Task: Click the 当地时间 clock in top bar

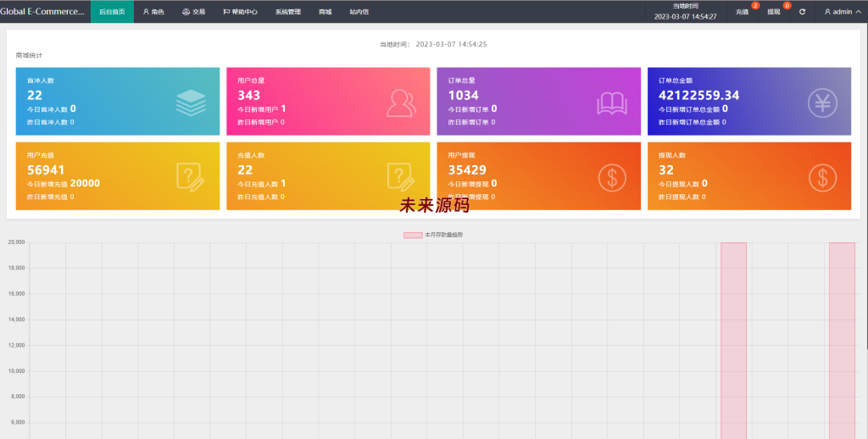Action: pos(685,11)
